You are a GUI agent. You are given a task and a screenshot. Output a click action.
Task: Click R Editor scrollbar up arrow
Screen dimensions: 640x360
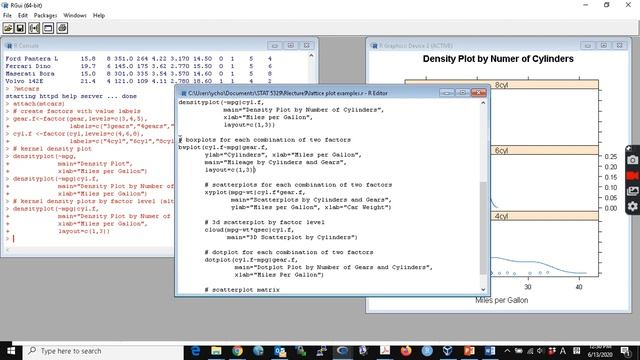[483, 103]
